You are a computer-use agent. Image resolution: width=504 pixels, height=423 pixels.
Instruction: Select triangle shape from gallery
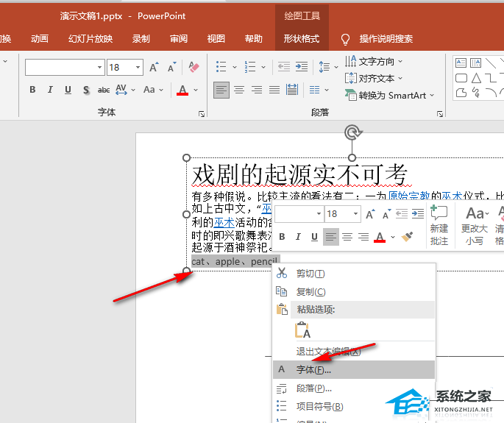(x=476, y=78)
